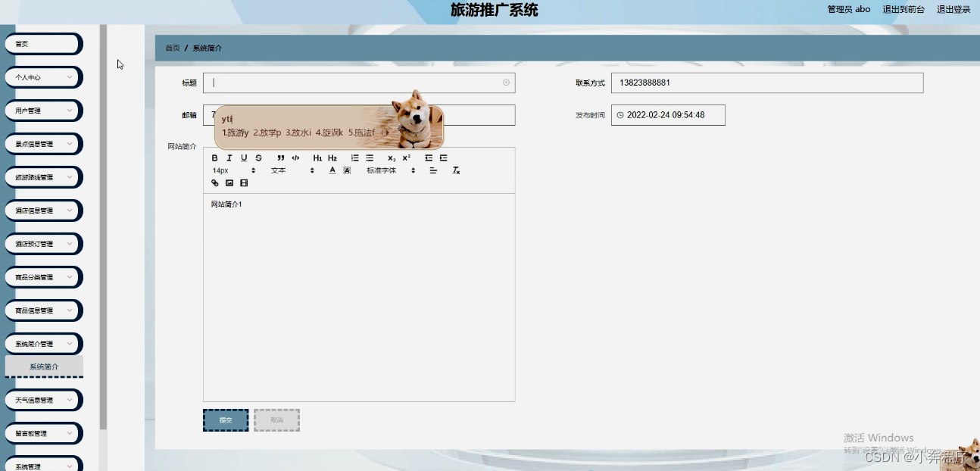980x471 pixels.
Task: Expand the 旅游路线管理 sidebar menu
Action: pyautogui.click(x=43, y=177)
